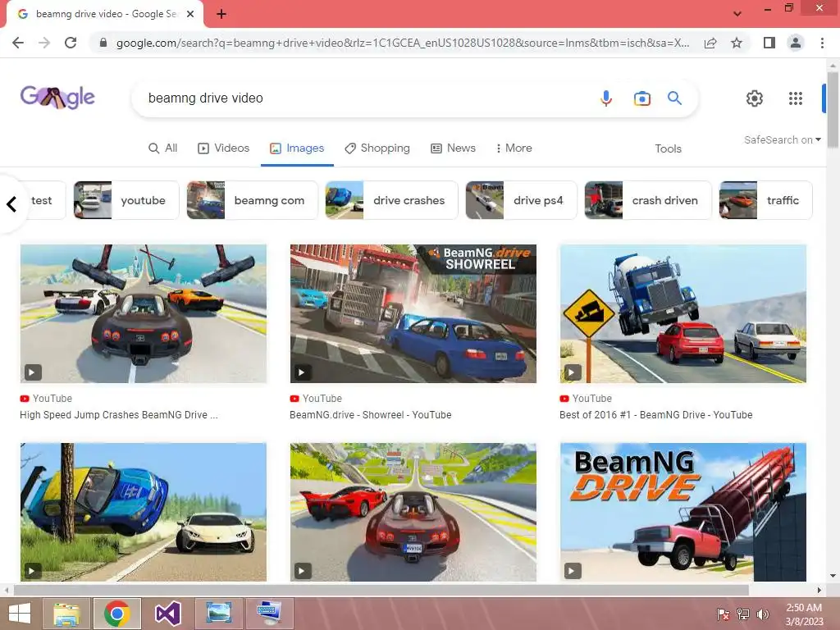Open File Explorer from the taskbar
The image size is (840, 630).
coord(67,614)
